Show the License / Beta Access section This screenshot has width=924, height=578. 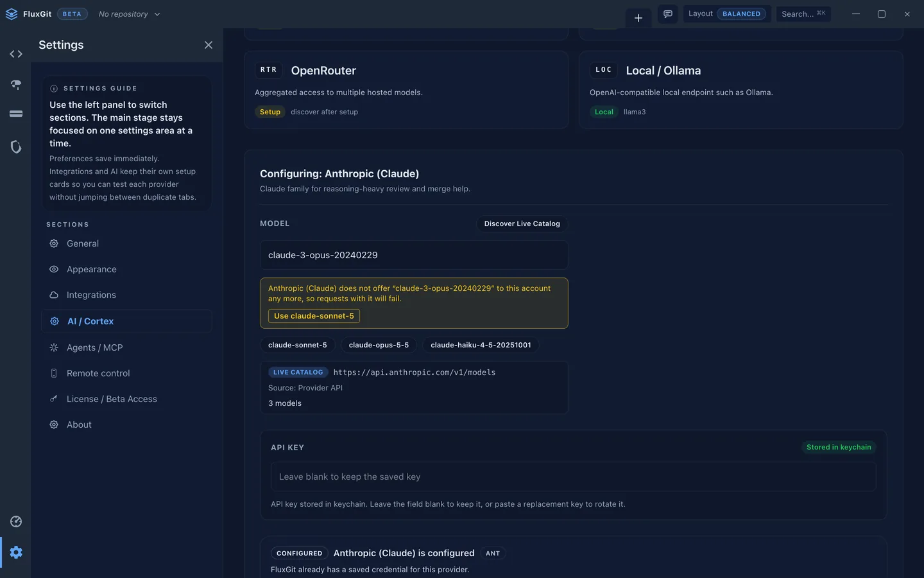pos(126,399)
